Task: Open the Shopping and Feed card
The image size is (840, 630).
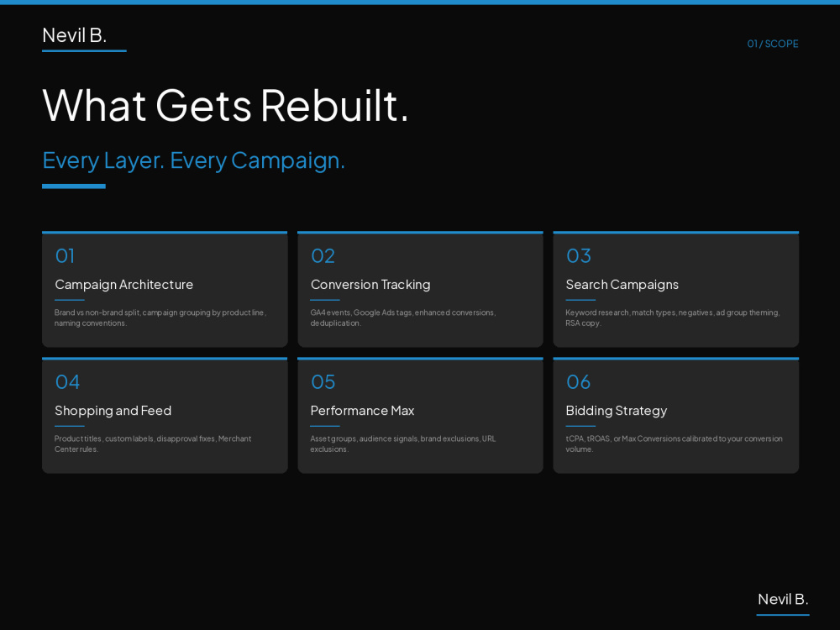Action: [165, 415]
